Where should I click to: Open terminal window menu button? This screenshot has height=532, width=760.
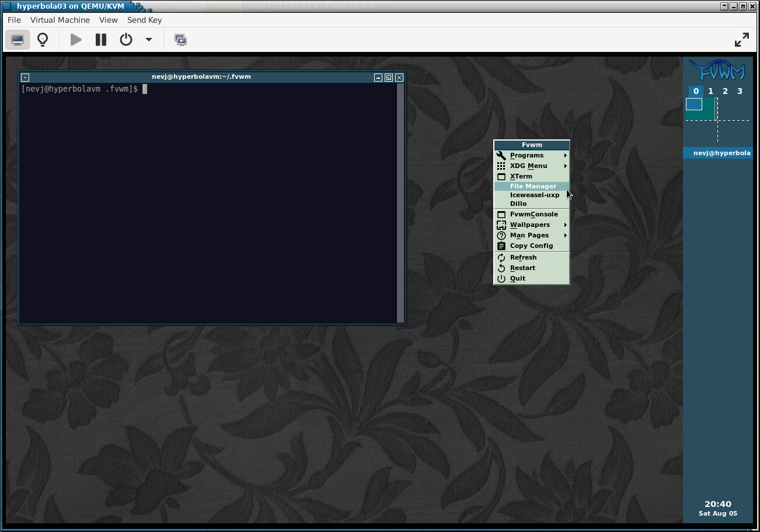pyautogui.click(x=25, y=77)
